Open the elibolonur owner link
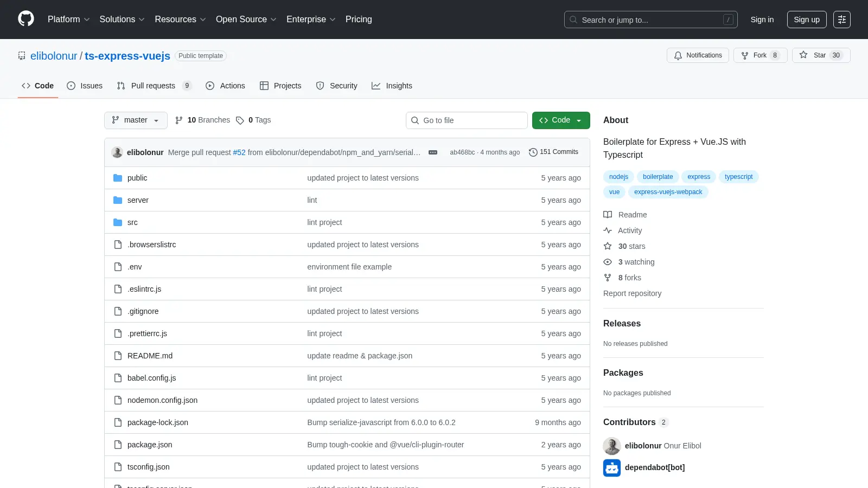This screenshot has width=868, height=488. click(54, 56)
